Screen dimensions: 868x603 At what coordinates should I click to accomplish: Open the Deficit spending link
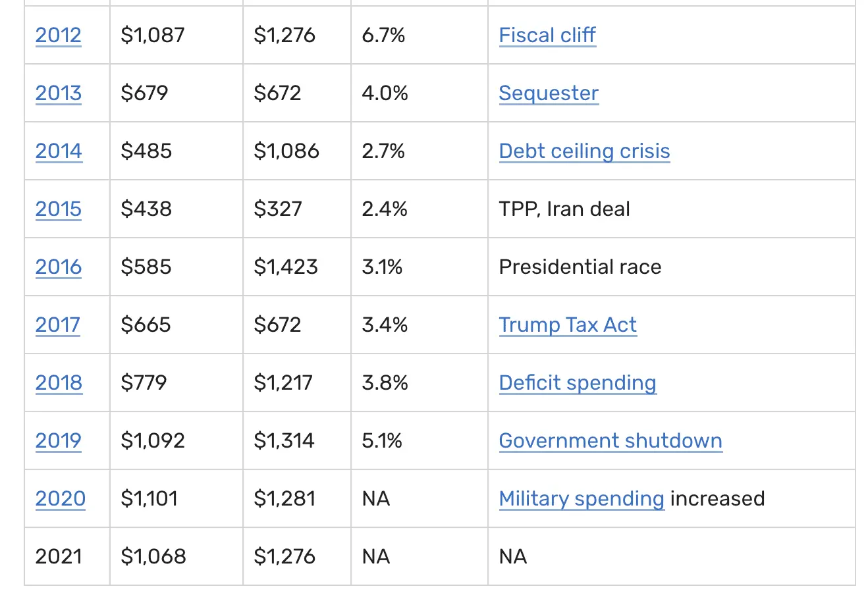(578, 383)
